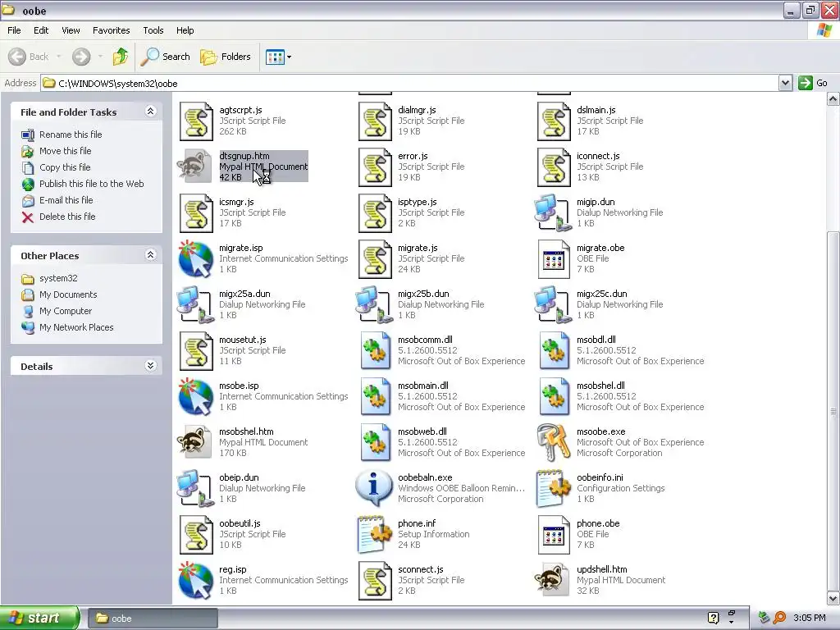Click Publish this file to the Web

tap(83, 184)
